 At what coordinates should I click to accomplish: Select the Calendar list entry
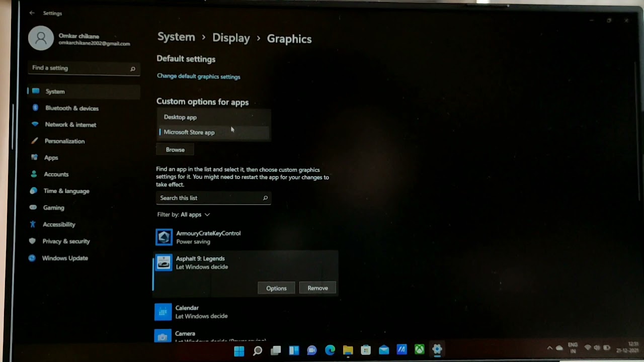coord(246,312)
